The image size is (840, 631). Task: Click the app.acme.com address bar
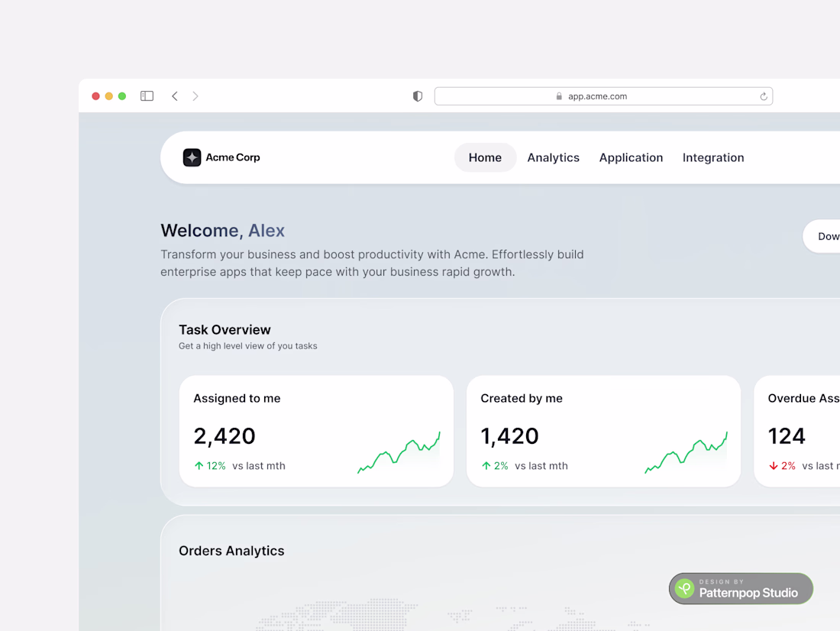[x=604, y=96]
